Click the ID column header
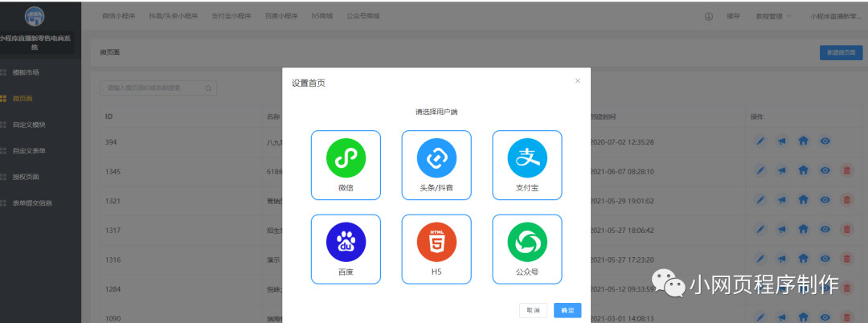Image resolution: width=868 pixels, height=323 pixels. [x=109, y=117]
